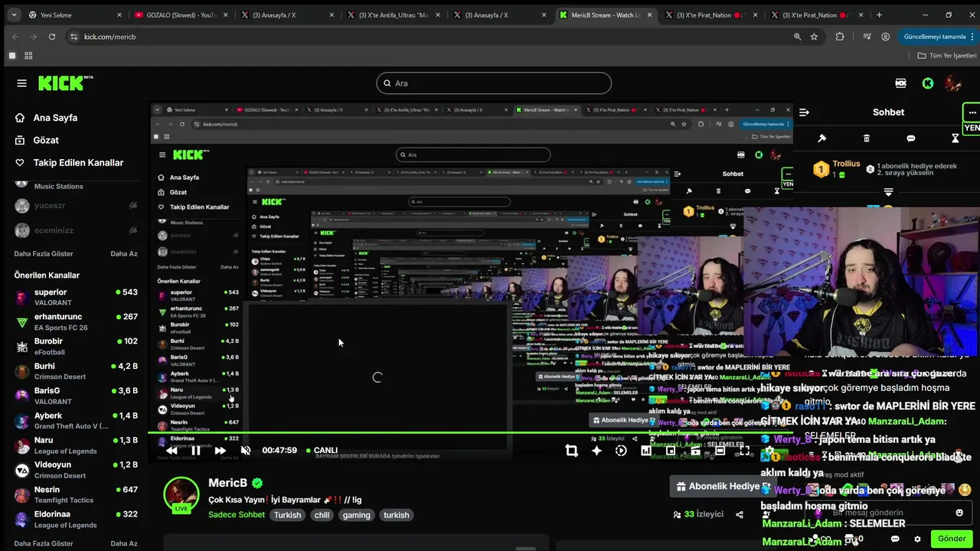Show more followed channels with Daha Fazla Göster

point(44,253)
